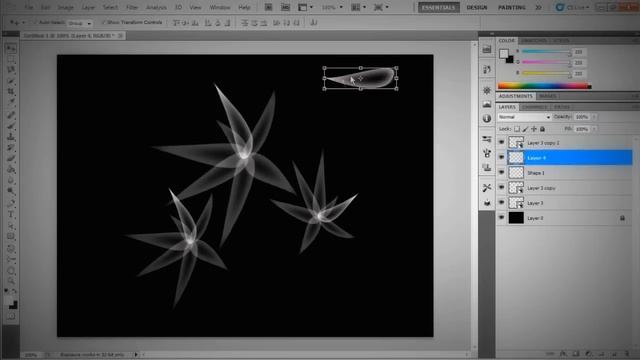Open the View Extras dropdown

click(306, 7)
